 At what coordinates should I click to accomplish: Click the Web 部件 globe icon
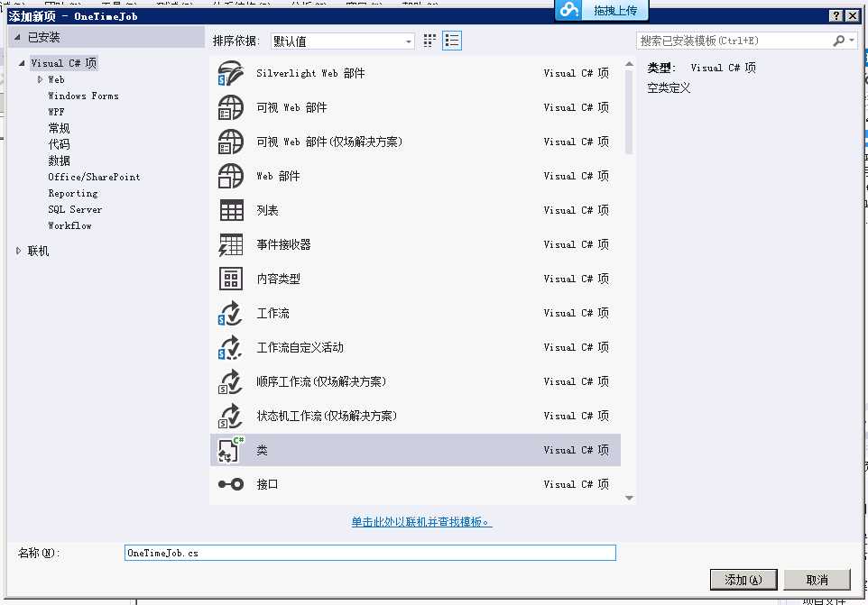click(230, 176)
